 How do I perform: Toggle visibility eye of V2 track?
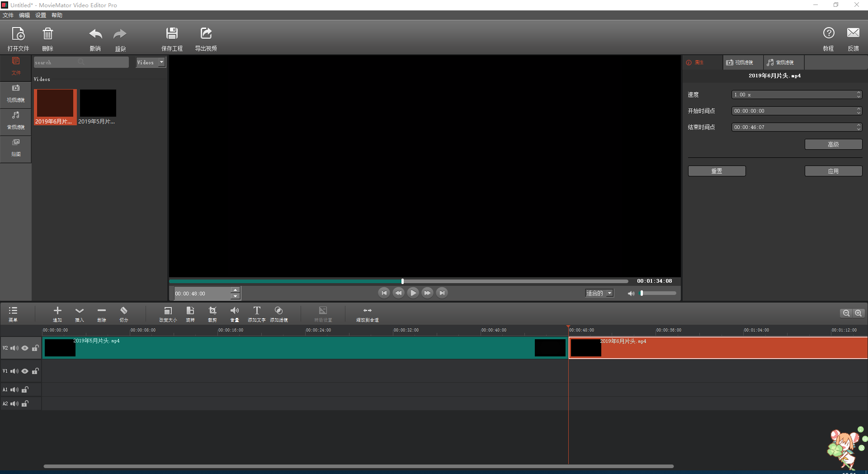click(25, 348)
